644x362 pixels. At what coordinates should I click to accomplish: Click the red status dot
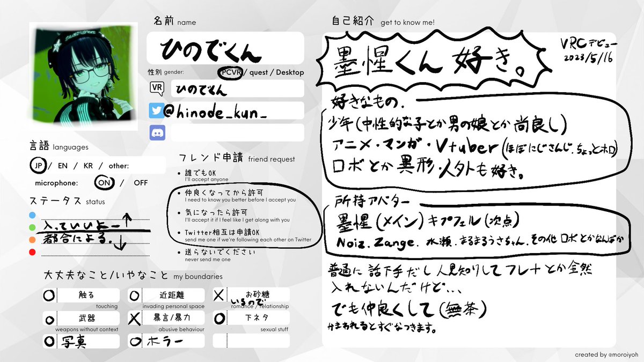pos(32,252)
